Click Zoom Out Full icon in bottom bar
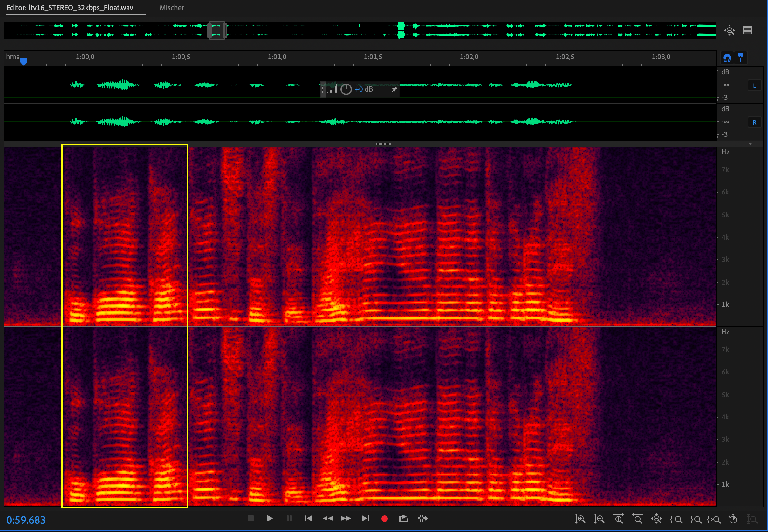This screenshot has height=532, width=768. tap(656, 519)
